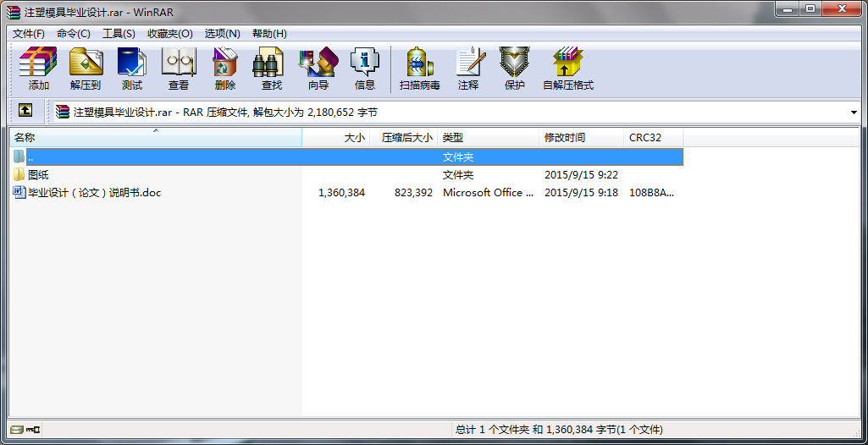The width and height of the screenshot is (868, 445).
Task: Click the 查看 (View) toolbar icon
Action: click(178, 62)
